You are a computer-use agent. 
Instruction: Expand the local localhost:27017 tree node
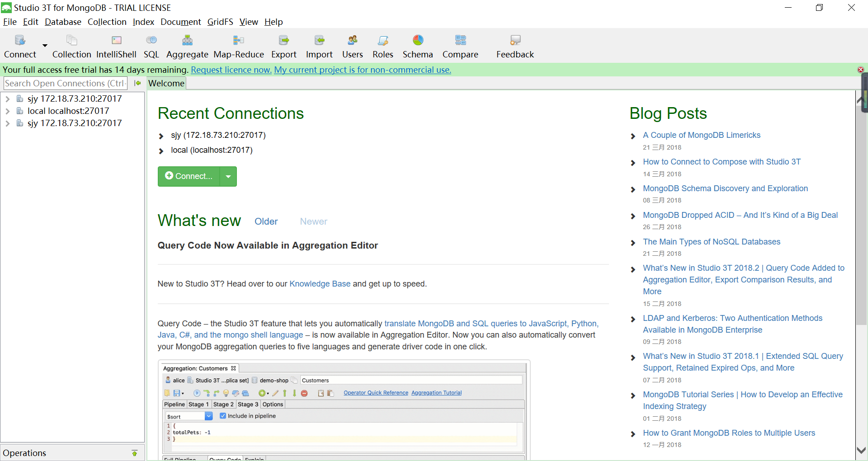(8, 111)
